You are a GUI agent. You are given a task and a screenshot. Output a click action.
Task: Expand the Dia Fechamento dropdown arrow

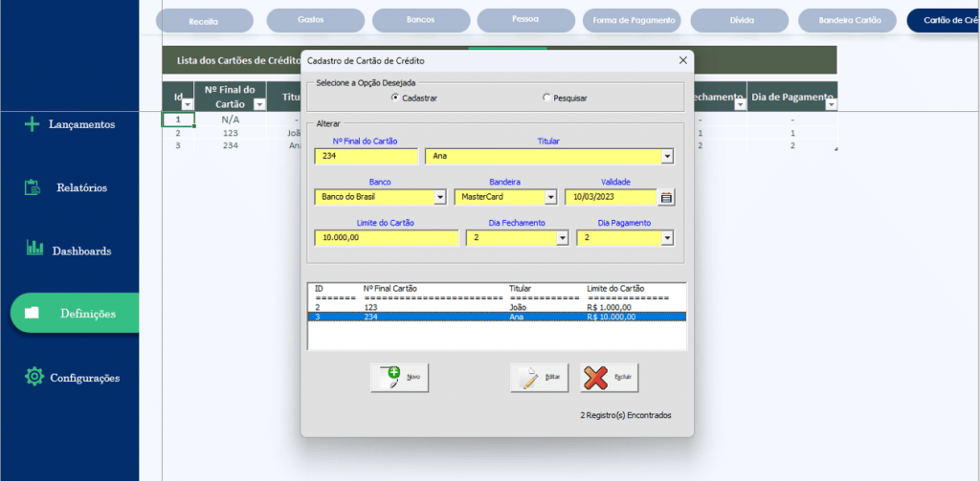coord(562,238)
